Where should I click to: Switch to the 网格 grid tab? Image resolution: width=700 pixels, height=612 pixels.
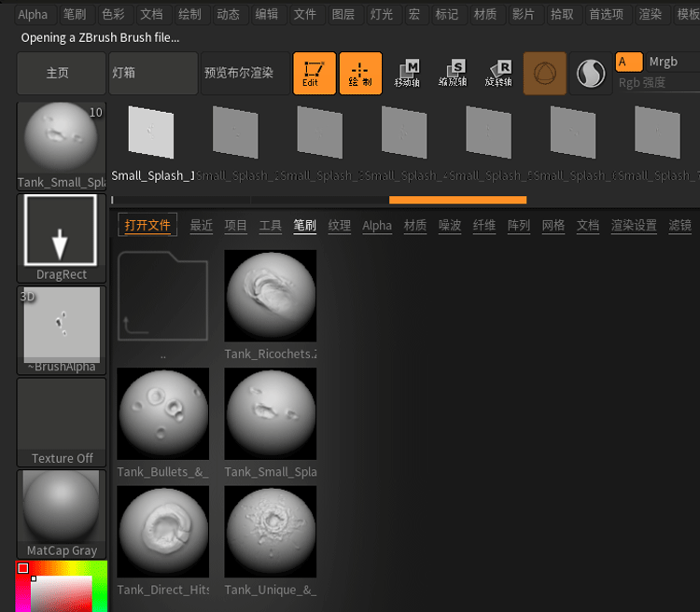[553, 226]
